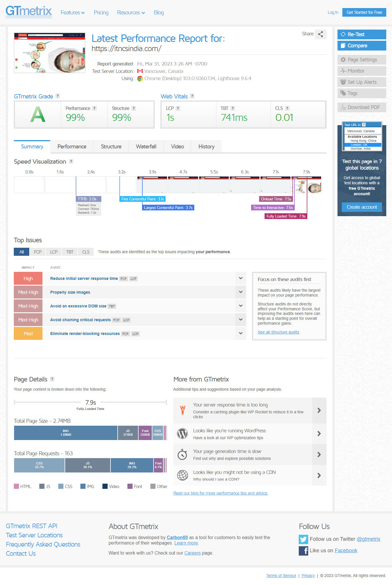Click help icon beside Web Vitals heading
Viewport: 392px width, 585px height.
[x=192, y=96]
